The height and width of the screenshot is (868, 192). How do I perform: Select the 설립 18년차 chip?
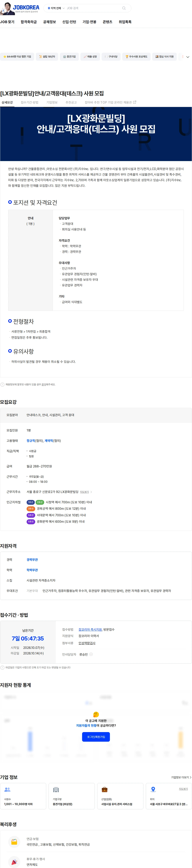point(47,57)
